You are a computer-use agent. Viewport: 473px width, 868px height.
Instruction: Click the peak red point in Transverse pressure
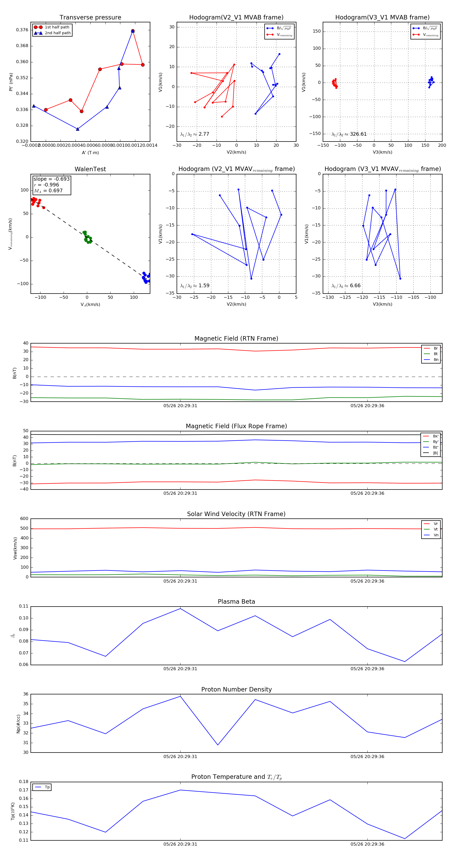[133, 31]
